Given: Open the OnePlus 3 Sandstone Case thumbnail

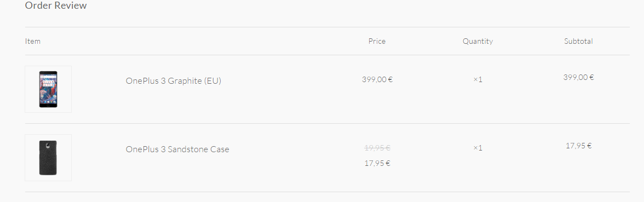Looking at the screenshot, I should [x=48, y=158].
